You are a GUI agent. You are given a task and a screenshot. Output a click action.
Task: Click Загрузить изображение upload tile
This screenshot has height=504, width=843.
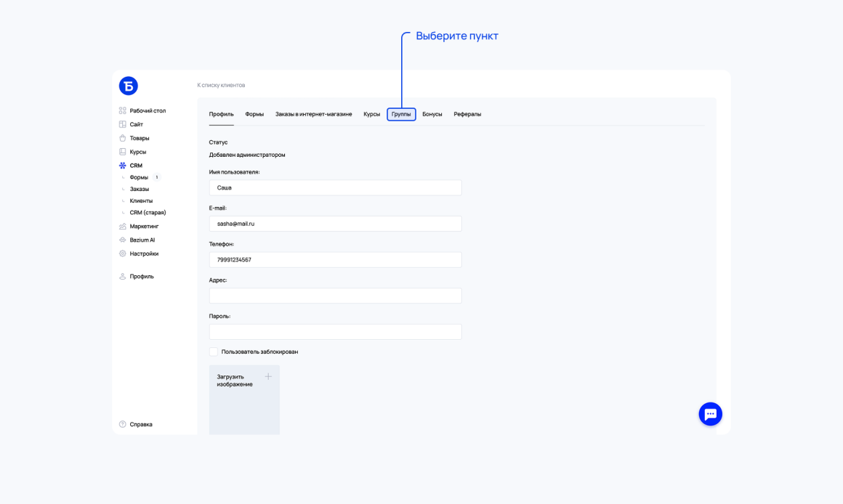click(x=244, y=399)
